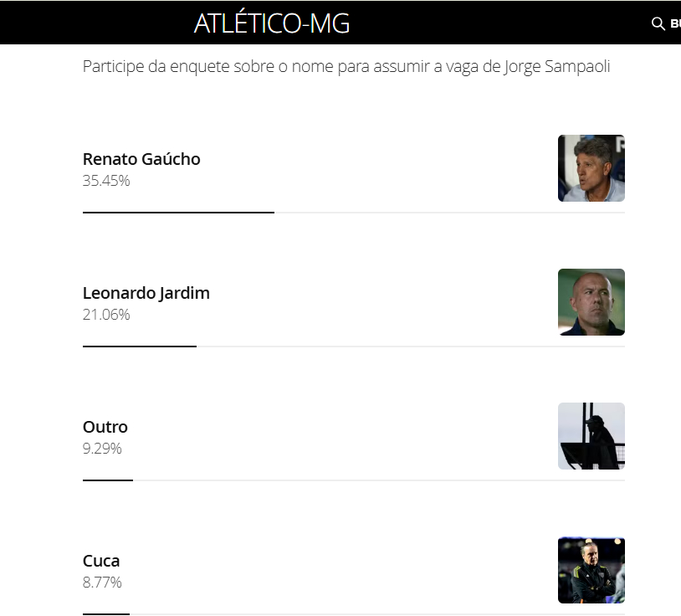Screen dimensions: 681x616
Task: Click the 8.77% result under Cuca
Action: 102,583
